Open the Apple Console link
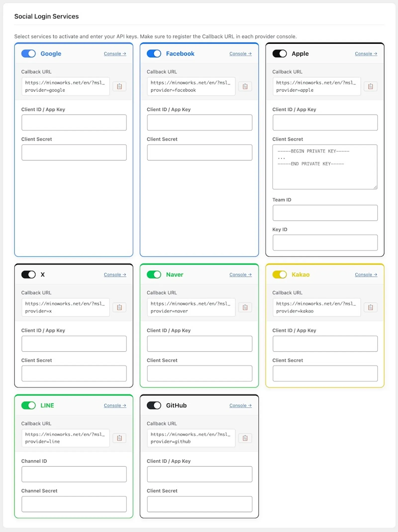Viewport: 398px width, 532px height. click(x=366, y=54)
